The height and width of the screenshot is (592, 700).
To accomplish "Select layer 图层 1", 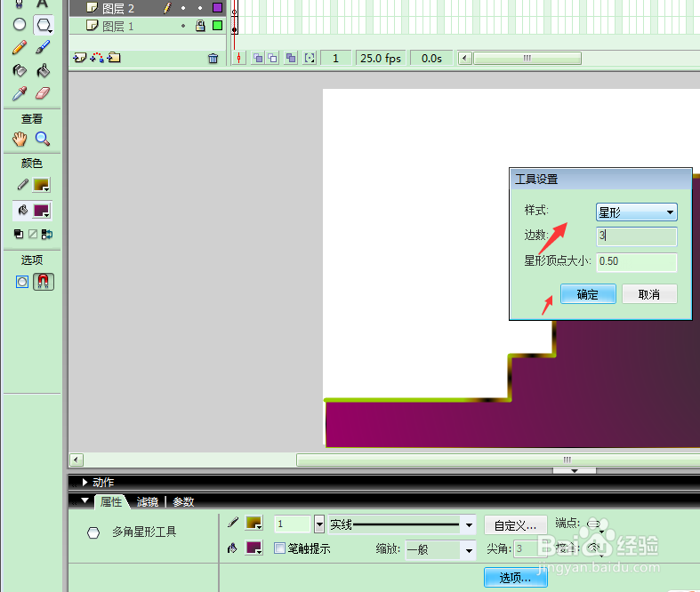I will pos(118,27).
